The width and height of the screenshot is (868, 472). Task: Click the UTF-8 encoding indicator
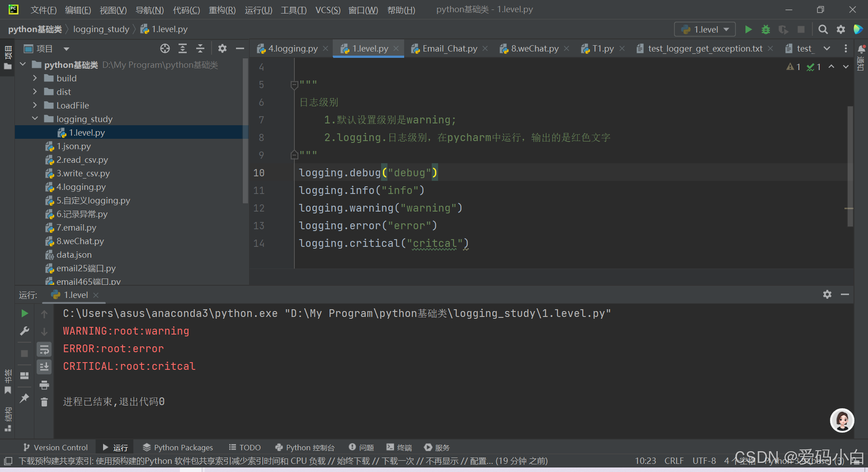703,461
